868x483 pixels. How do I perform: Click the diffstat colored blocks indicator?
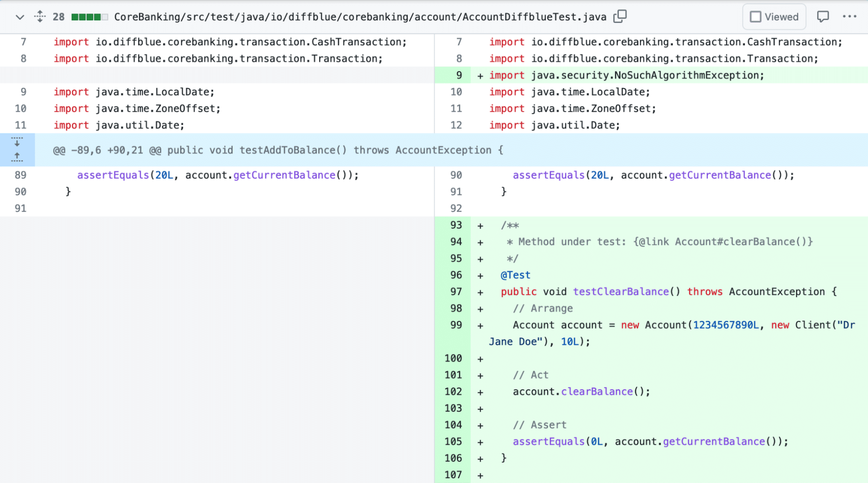click(x=89, y=17)
